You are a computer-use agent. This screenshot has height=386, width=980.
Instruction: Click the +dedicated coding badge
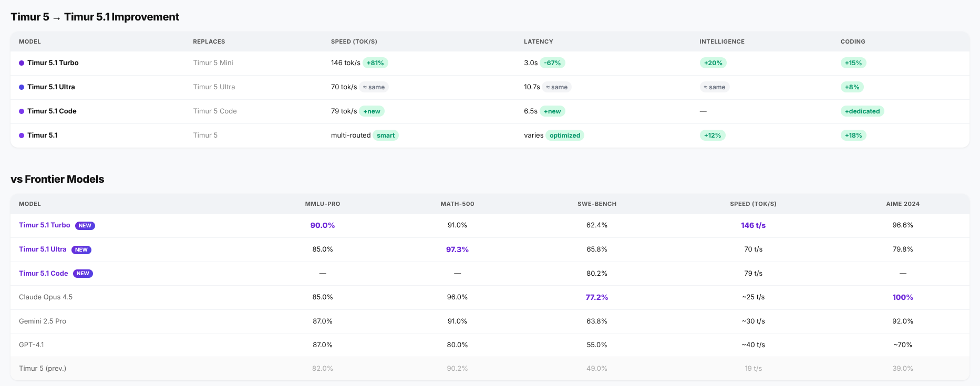pyautogui.click(x=862, y=111)
